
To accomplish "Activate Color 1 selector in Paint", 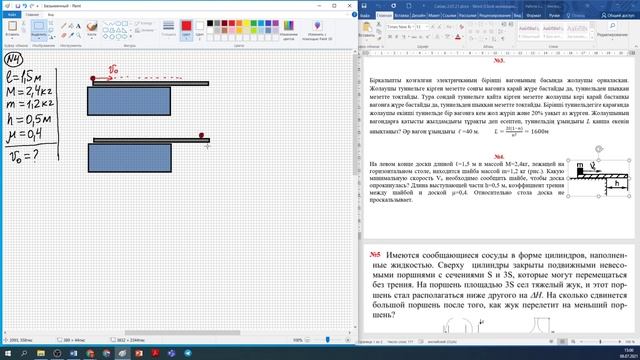I will tap(186, 30).
